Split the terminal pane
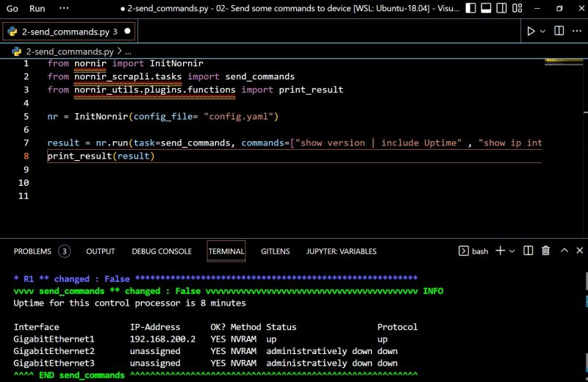This screenshot has height=382, width=588. [528, 251]
